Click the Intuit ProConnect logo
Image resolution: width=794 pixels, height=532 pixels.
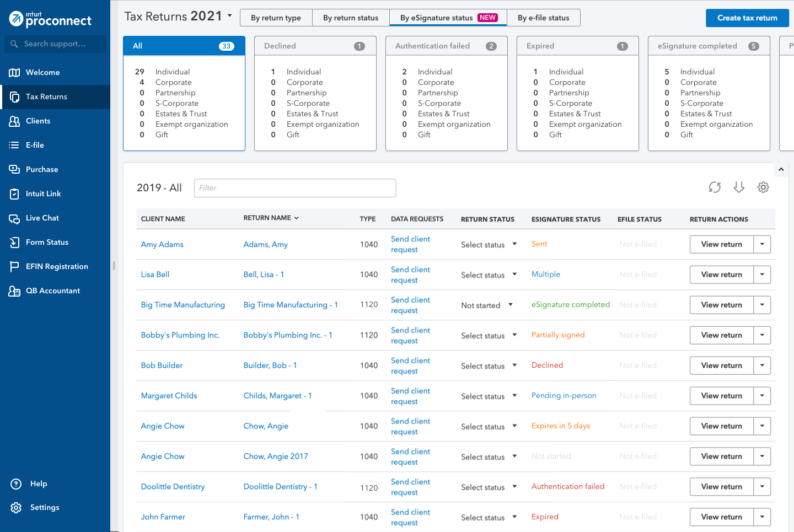pos(50,20)
